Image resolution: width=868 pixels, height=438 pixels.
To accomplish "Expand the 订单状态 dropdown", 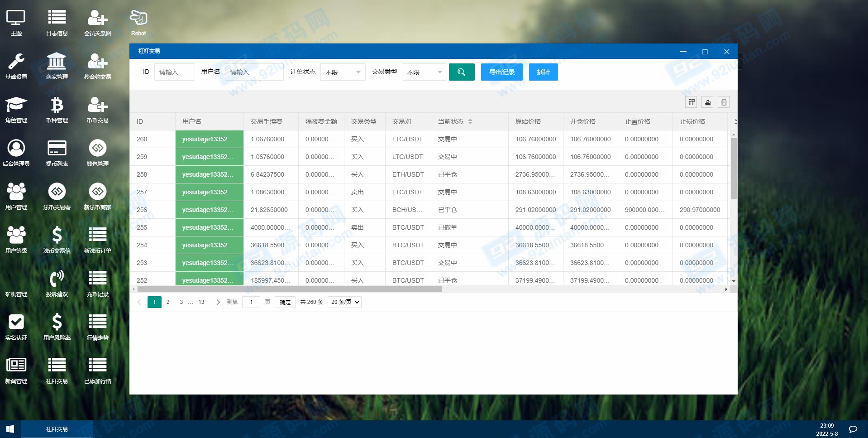I will tap(343, 72).
